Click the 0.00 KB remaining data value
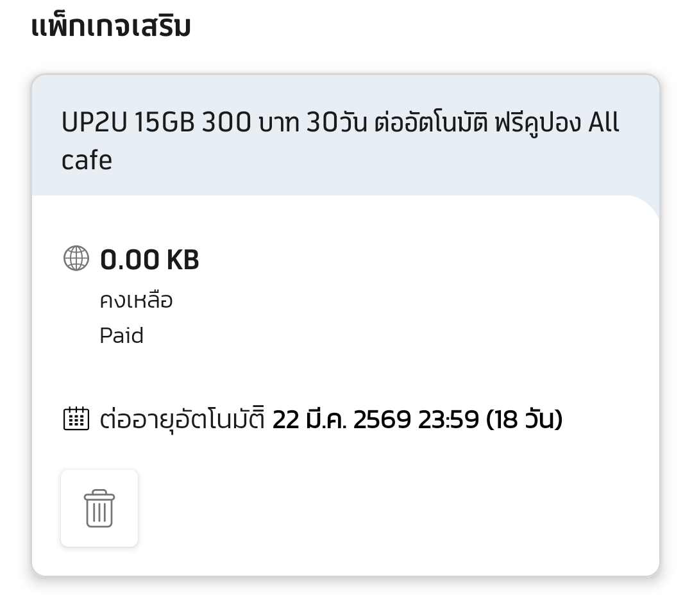This screenshot has width=692, height=616. [149, 260]
